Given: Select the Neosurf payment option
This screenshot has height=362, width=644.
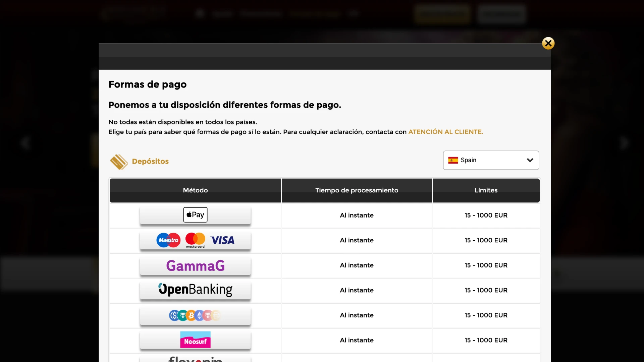Looking at the screenshot, I should point(195,340).
